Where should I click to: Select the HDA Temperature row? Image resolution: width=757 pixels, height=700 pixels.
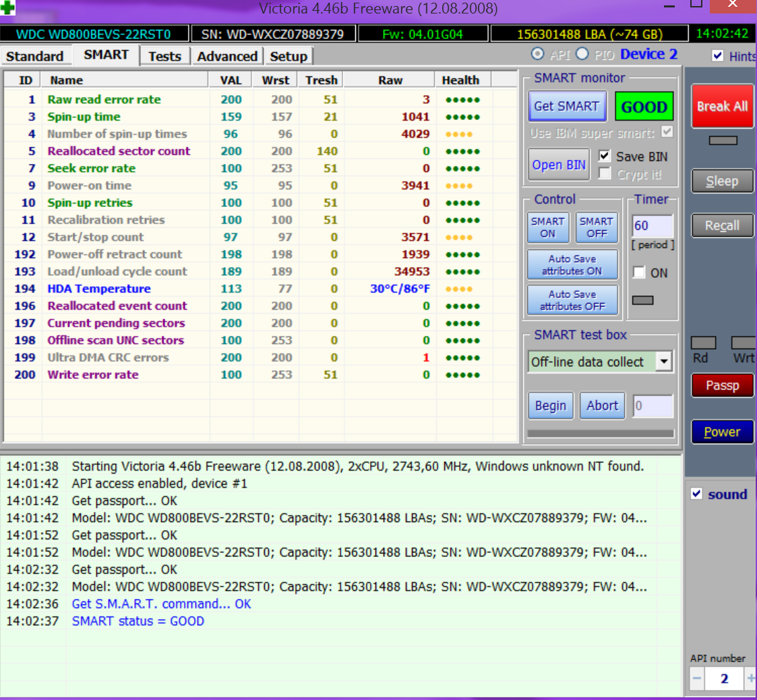(x=261, y=289)
